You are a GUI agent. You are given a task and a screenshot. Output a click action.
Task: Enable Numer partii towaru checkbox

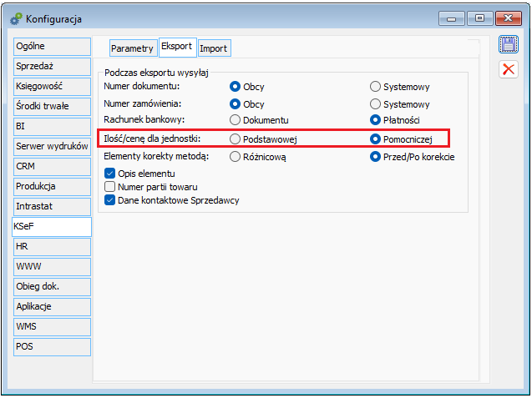click(109, 186)
